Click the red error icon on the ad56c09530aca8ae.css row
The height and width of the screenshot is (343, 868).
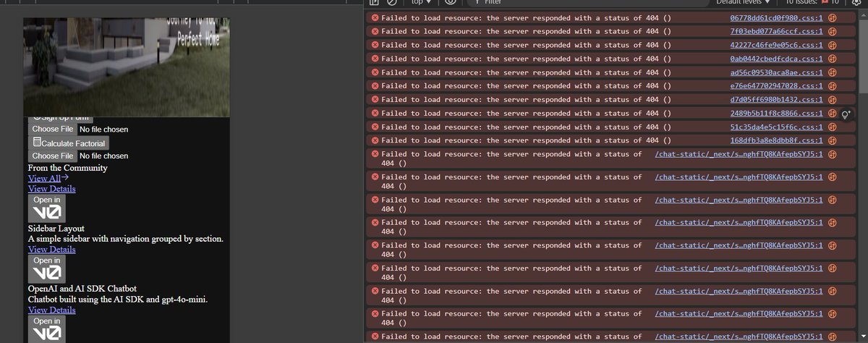pos(375,72)
